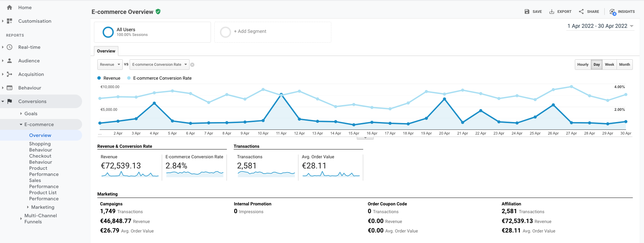Click the Audience person icon

(9, 61)
